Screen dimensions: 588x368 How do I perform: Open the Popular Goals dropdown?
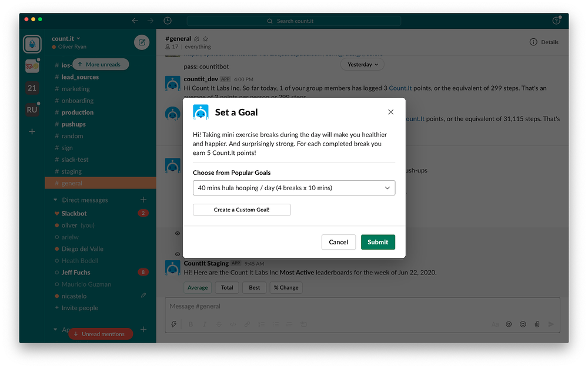294,188
